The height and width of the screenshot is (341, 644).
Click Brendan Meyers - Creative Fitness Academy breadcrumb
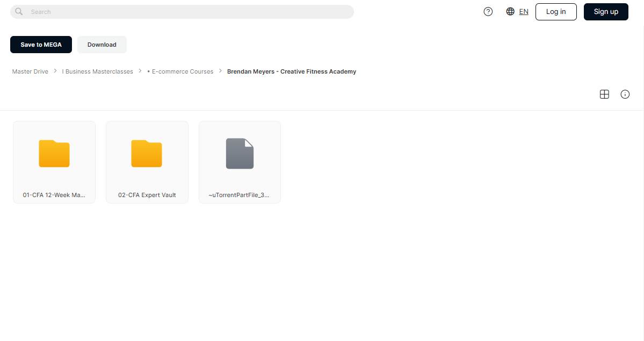[292, 71]
